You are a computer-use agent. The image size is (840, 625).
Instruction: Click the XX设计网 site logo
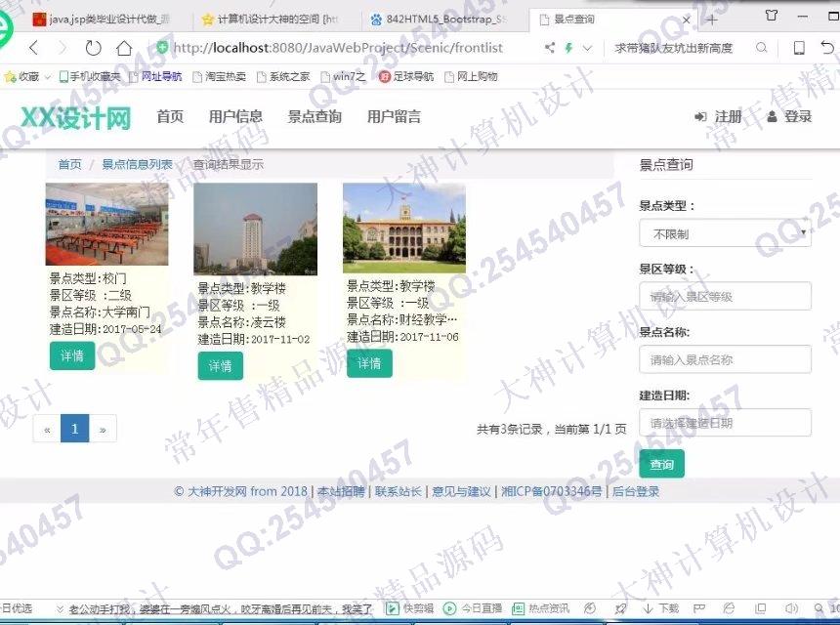point(75,117)
